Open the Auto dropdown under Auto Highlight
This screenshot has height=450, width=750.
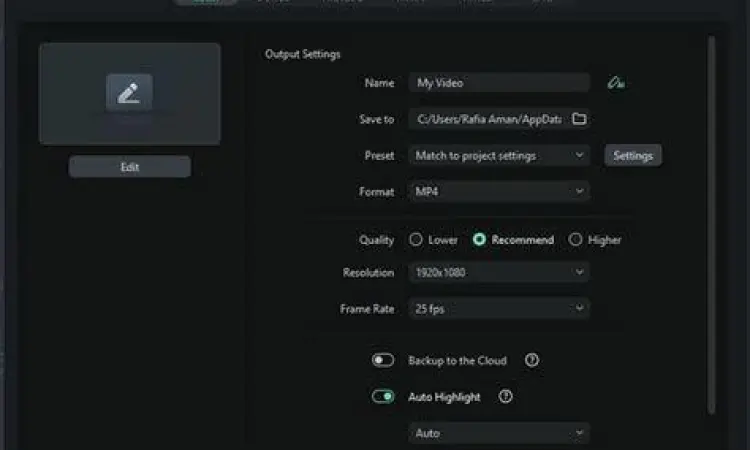(x=498, y=433)
